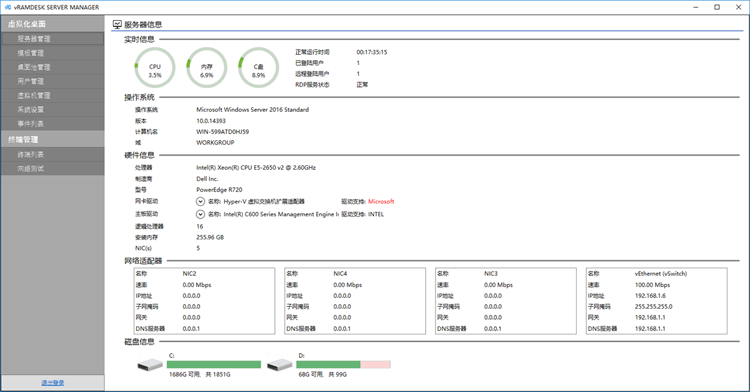The width and height of the screenshot is (750, 392).
Task: Click the C盘 8.9% usage gauge
Action: (x=258, y=67)
